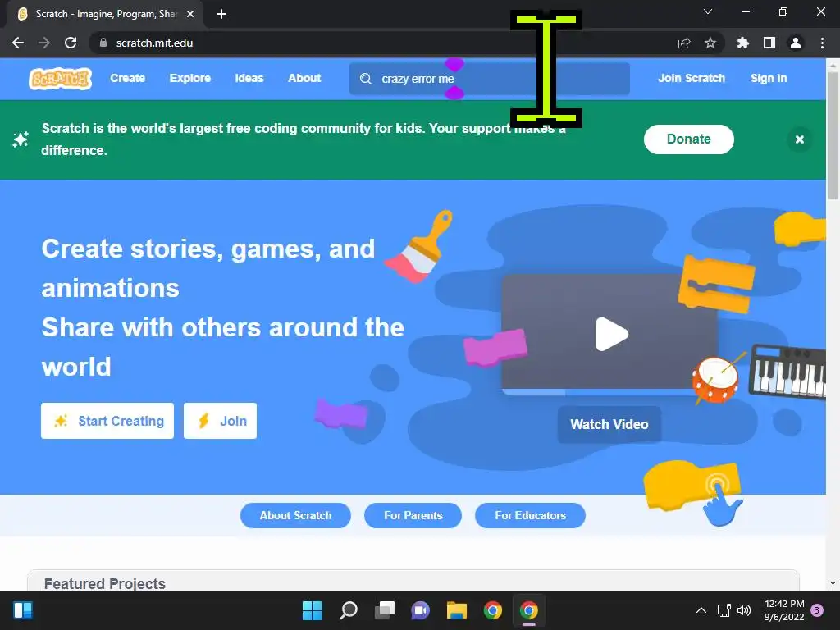Share this page using the share icon
This screenshot has width=840, height=630.
(684, 43)
